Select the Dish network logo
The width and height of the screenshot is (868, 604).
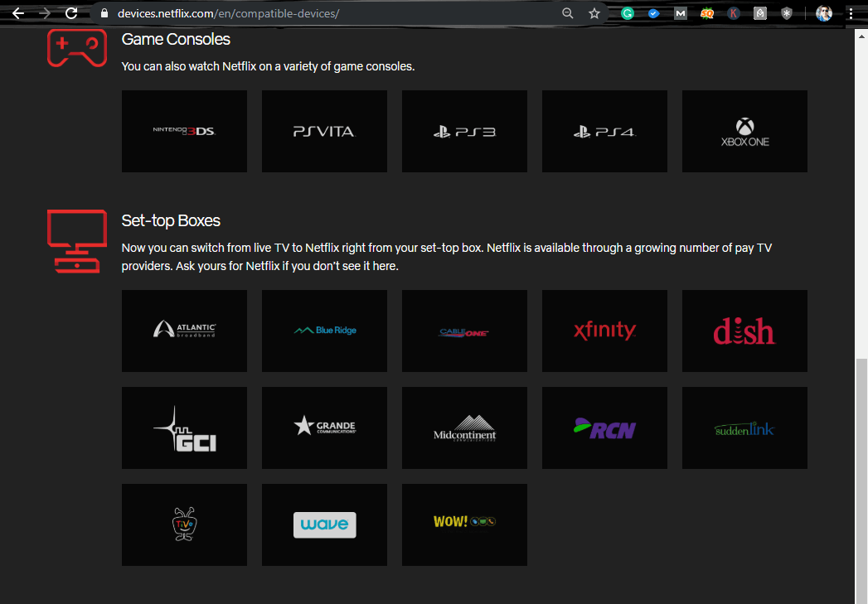click(x=744, y=331)
